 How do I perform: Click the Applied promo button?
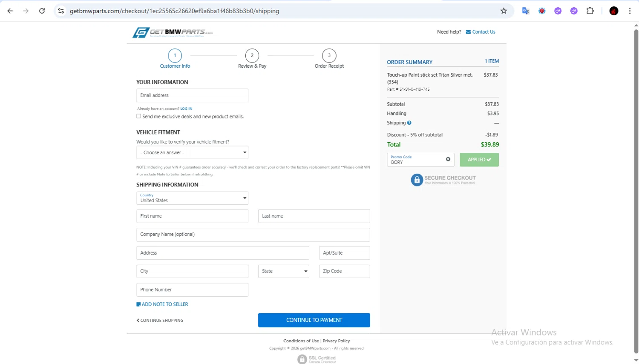479,160
